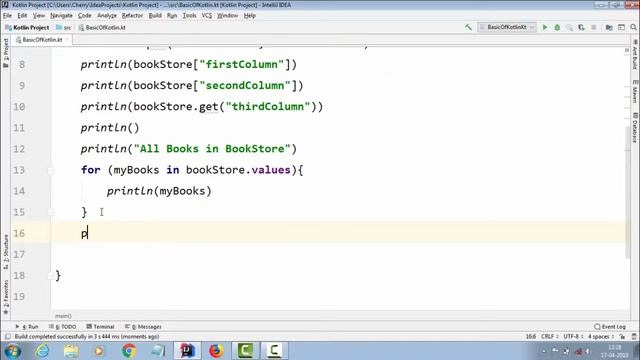Start debugging with the green bug icon

click(x=557, y=27)
